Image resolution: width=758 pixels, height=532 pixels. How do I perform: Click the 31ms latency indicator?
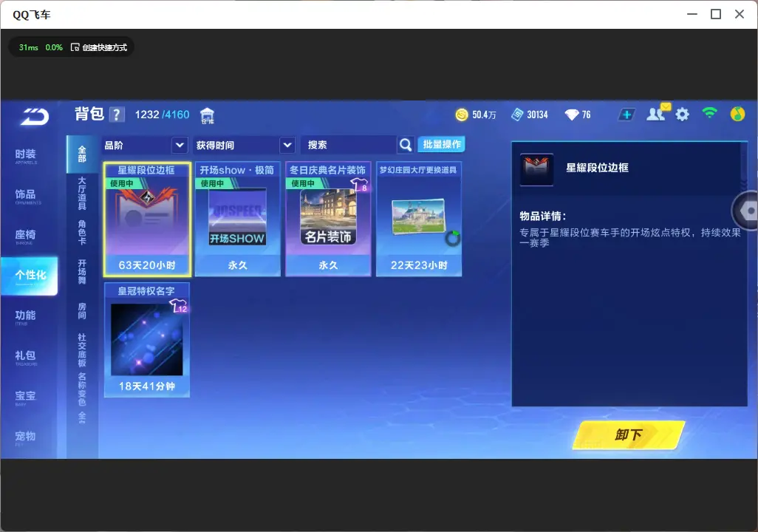click(29, 47)
